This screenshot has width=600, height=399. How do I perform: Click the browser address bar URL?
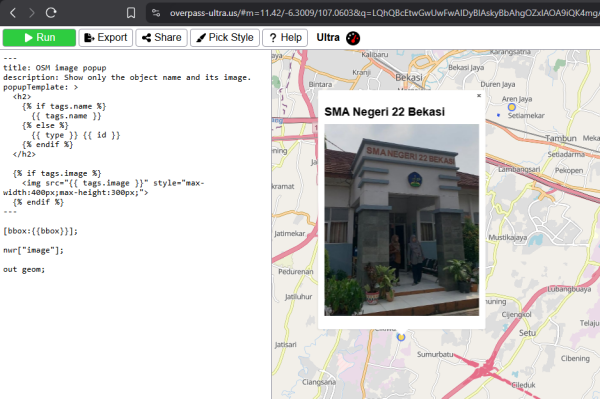384,13
